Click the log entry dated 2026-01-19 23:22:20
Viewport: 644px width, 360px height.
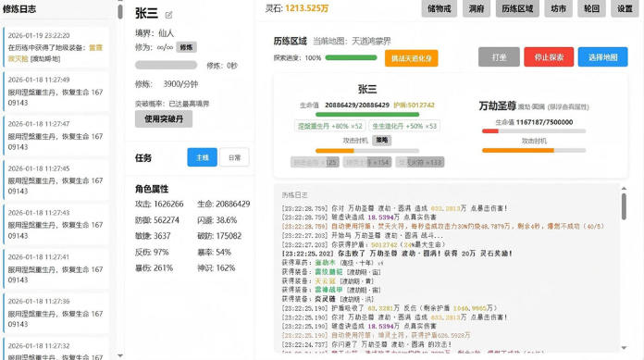pyautogui.click(x=56, y=47)
